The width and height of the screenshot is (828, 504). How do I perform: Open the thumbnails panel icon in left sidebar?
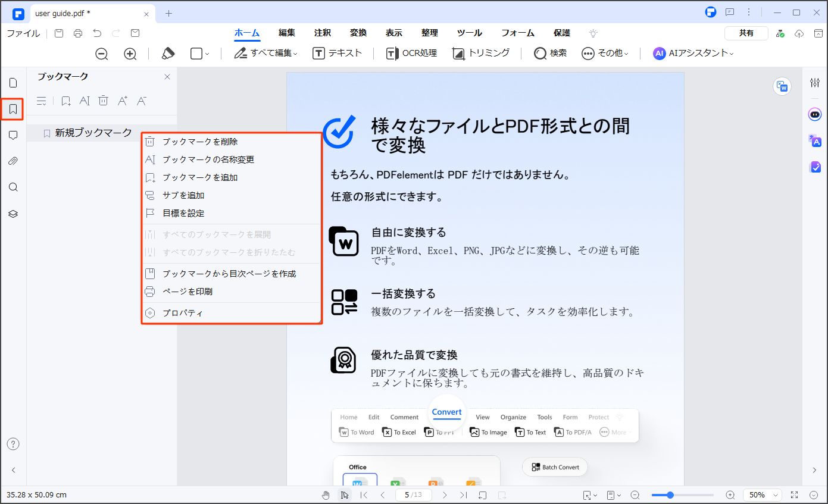tap(13, 83)
